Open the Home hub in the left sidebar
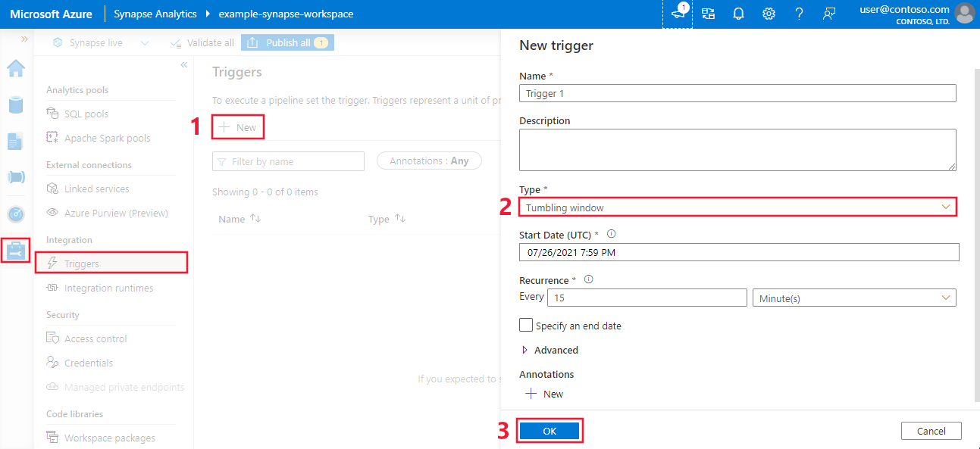 tap(15, 68)
